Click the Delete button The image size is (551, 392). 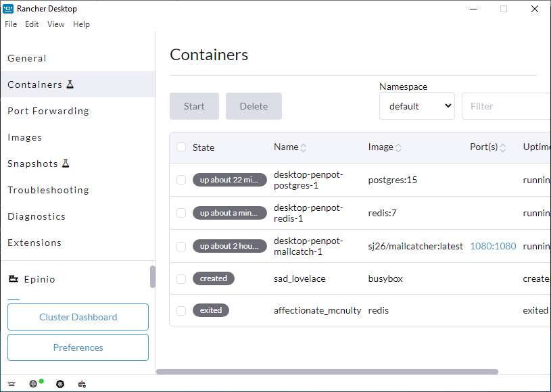[254, 106]
